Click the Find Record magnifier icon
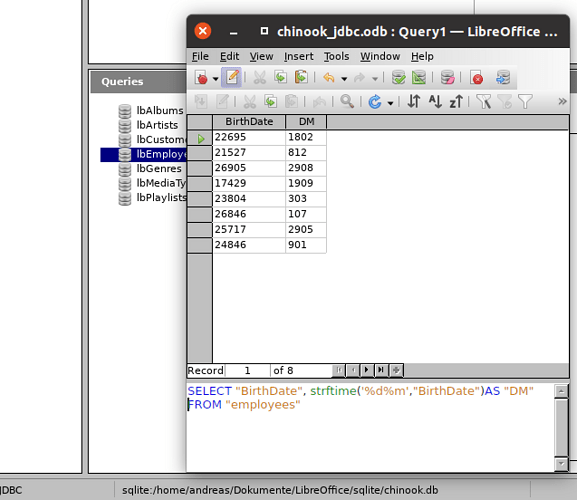The height and width of the screenshot is (500, 577). coord(347,101)
